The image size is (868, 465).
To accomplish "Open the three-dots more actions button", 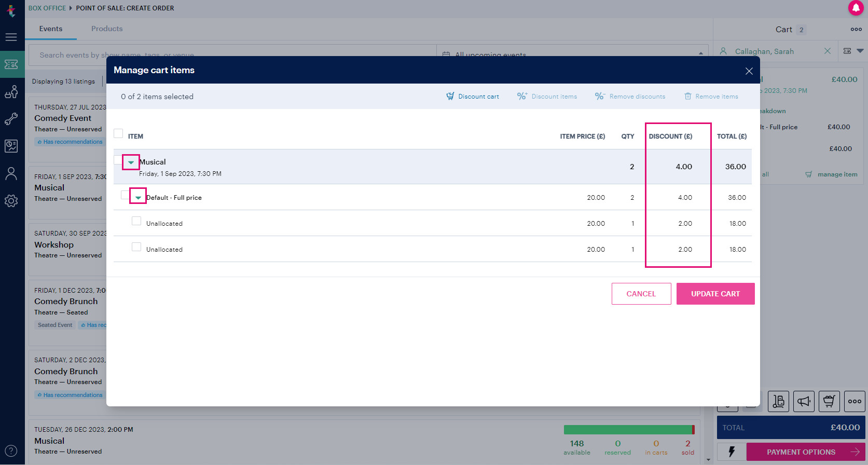I will [855, 401].
